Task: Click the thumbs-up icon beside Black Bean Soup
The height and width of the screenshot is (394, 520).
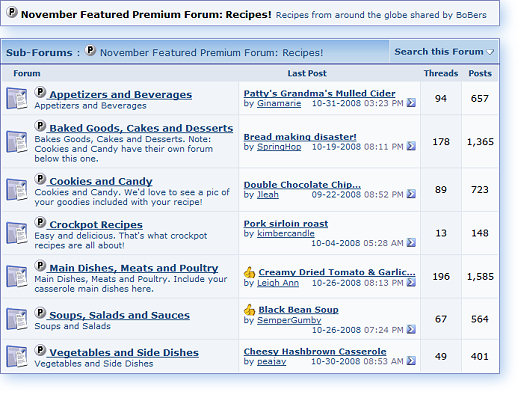Action: (x=249, y=310)
